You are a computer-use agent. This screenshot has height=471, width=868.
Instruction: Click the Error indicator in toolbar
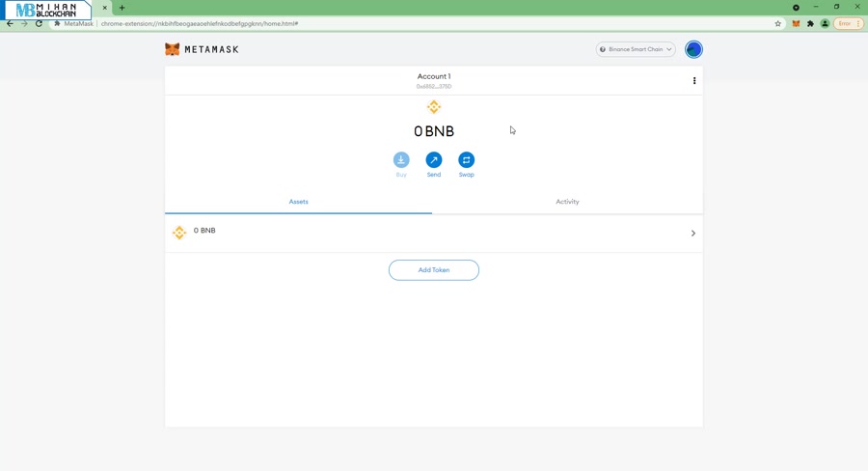tap(844, 24)
